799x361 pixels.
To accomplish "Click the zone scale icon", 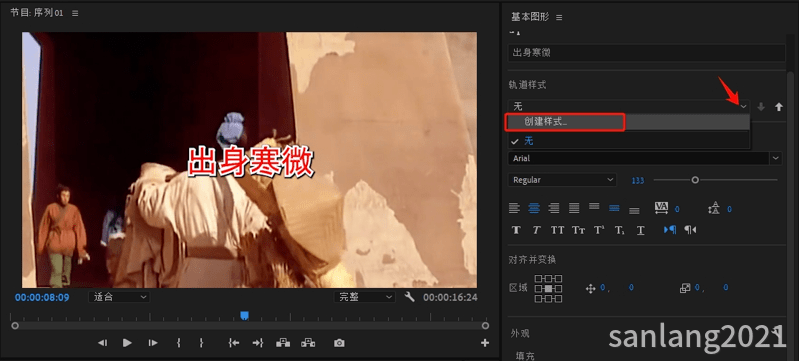I will (x=685, y=289).
